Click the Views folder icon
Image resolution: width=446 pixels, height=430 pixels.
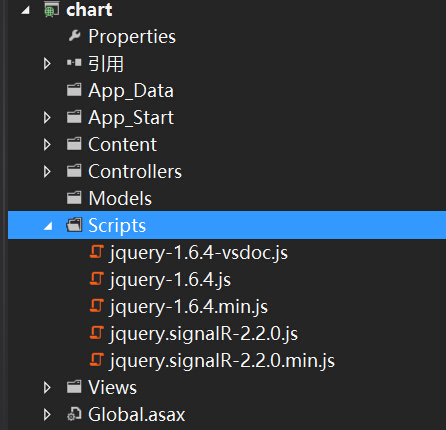point(74,387)
